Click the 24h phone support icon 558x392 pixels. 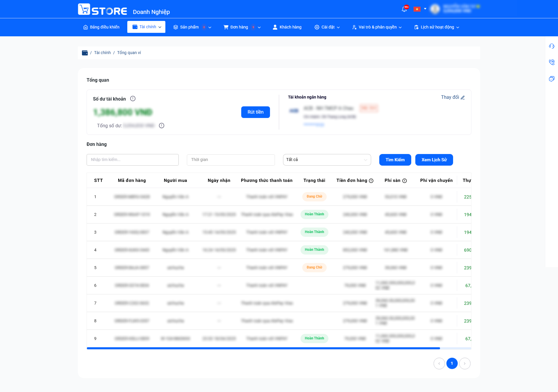[551, 62]
